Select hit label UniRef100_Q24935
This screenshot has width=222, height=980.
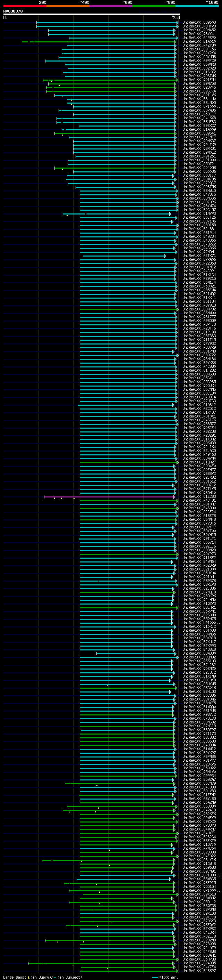199,963
